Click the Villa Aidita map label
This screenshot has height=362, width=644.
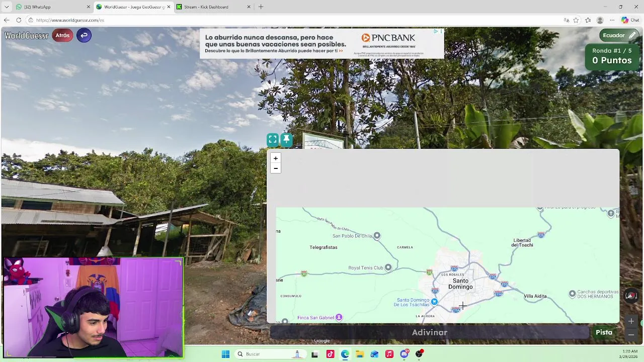pos(535,296)
